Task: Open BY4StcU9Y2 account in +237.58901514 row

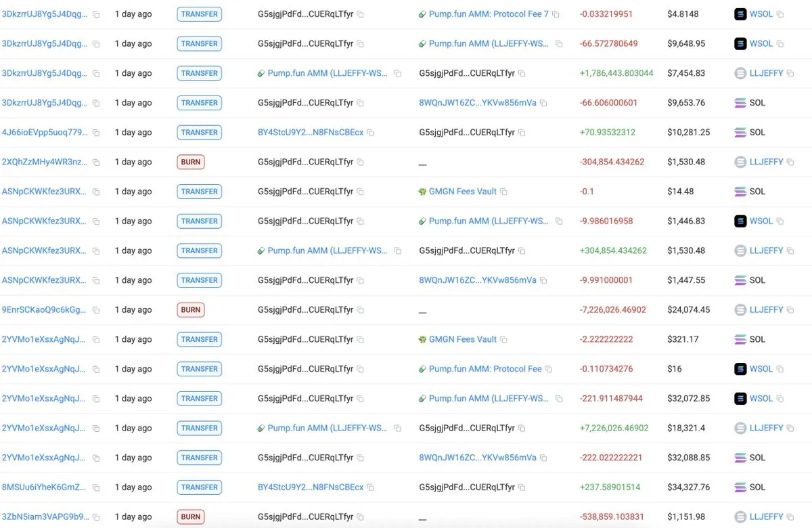Action: point(311,487)
